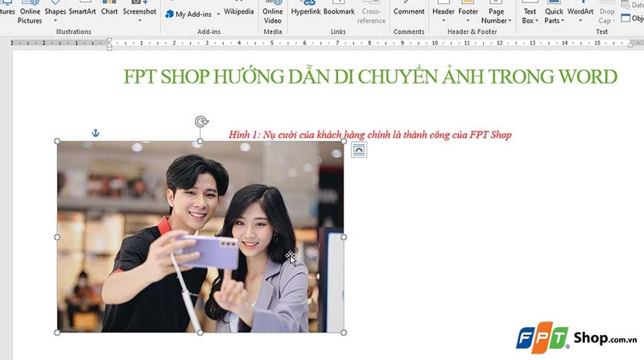Click the green heading FPT SHOP HƯỚNG DẪN text
The image size is (644, 360).
370,77
